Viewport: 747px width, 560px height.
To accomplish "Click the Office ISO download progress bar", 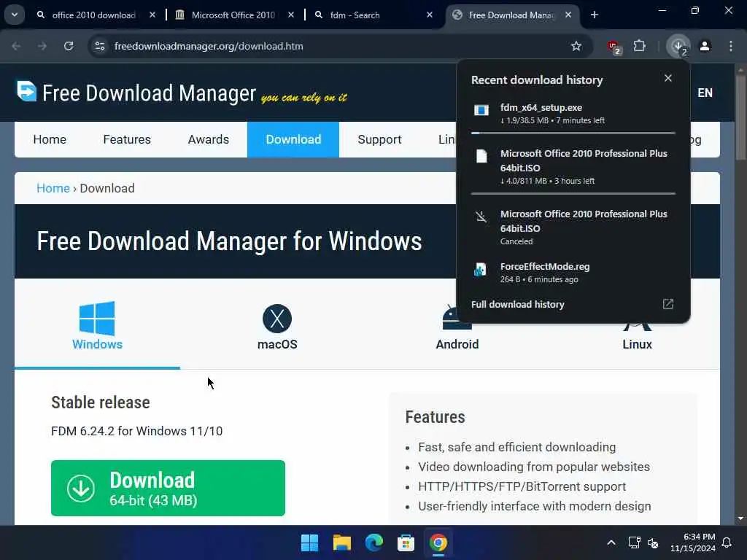I will (x=573, y=194).
